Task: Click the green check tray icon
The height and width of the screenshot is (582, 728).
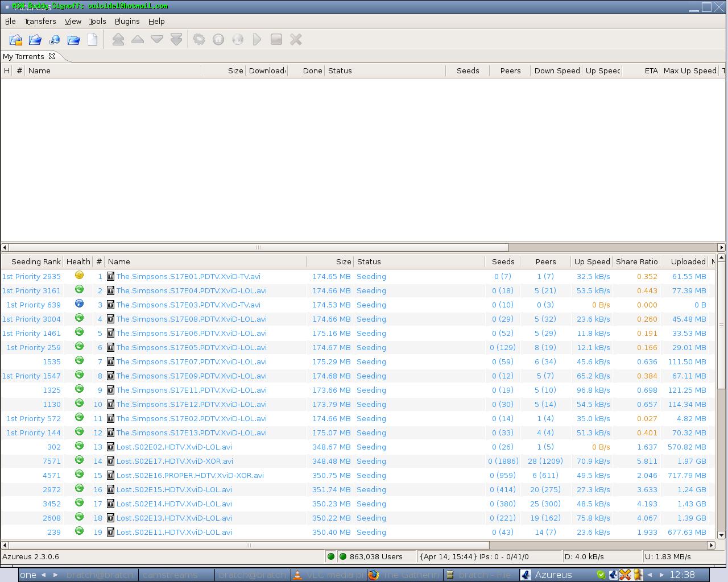Action: tap(601, 575)
